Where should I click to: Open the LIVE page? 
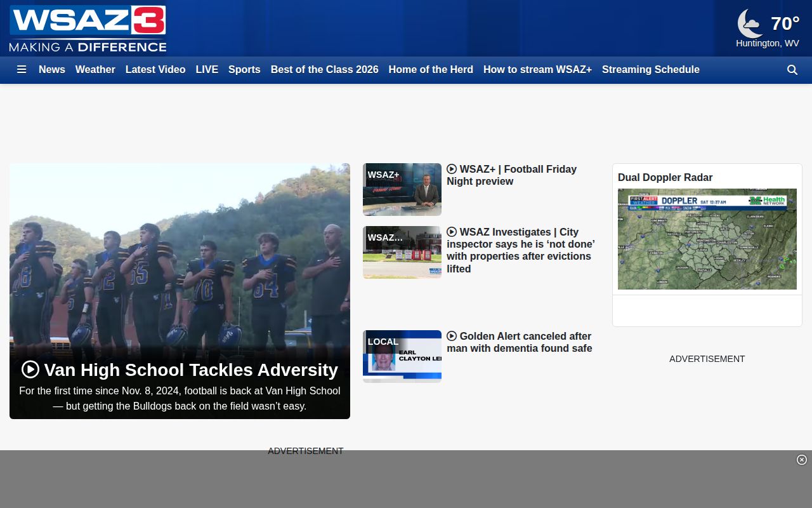(207, 70)
